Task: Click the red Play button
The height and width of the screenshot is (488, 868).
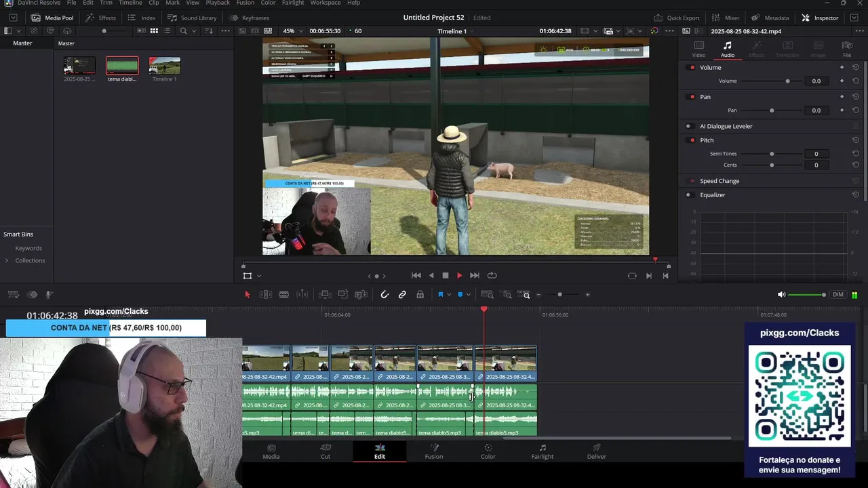Action: [x=459, y=276]
